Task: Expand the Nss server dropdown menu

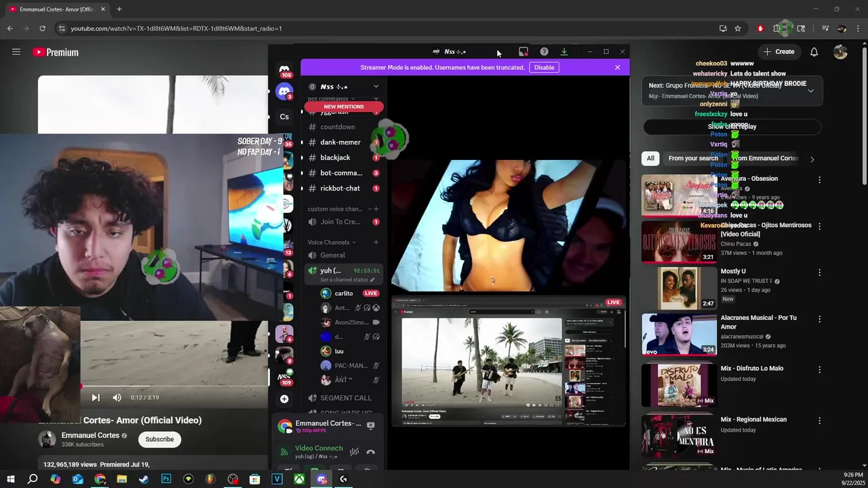Action: coord(376,87)
